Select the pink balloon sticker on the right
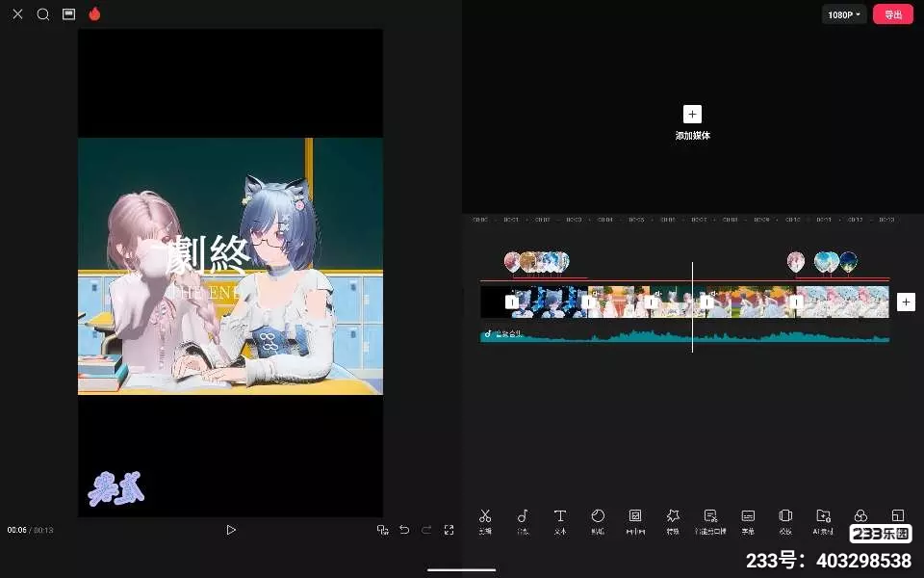Screen dimensions: 924x578 [796, 261]
